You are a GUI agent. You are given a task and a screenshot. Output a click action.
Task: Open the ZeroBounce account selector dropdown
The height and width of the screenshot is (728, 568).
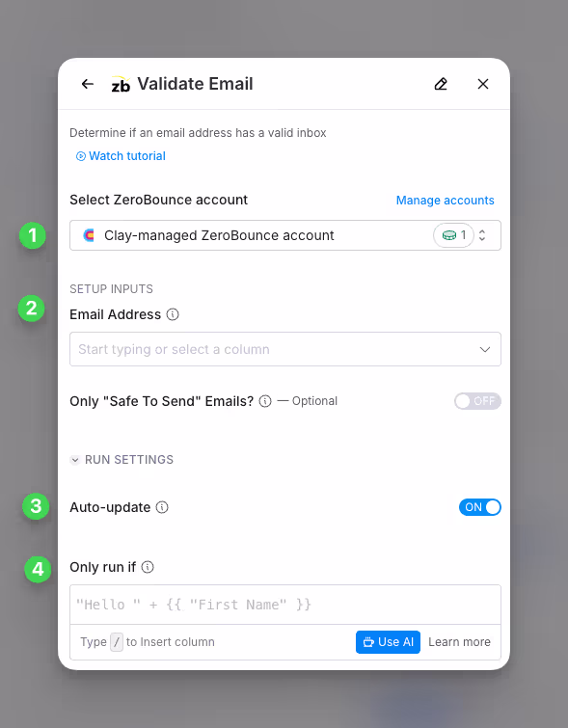coord(285,235)
